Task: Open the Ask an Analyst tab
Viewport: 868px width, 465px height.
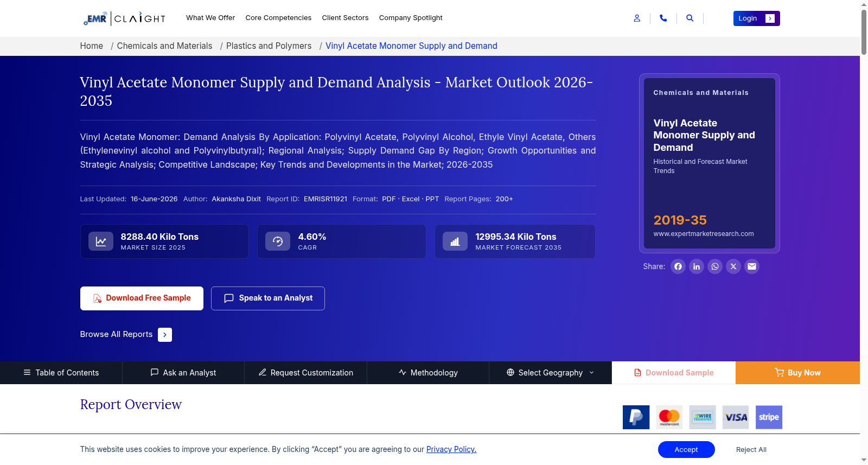Action: point(183,373)
